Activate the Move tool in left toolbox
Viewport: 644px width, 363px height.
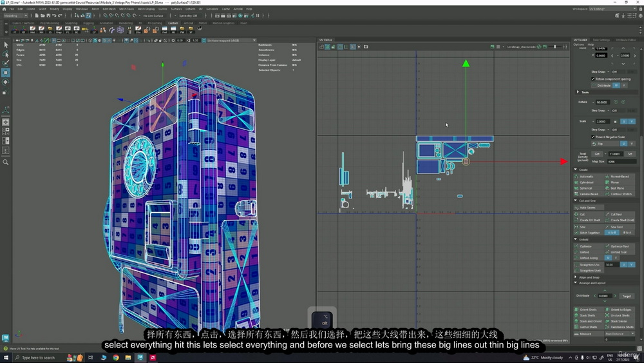pos(6,73)
